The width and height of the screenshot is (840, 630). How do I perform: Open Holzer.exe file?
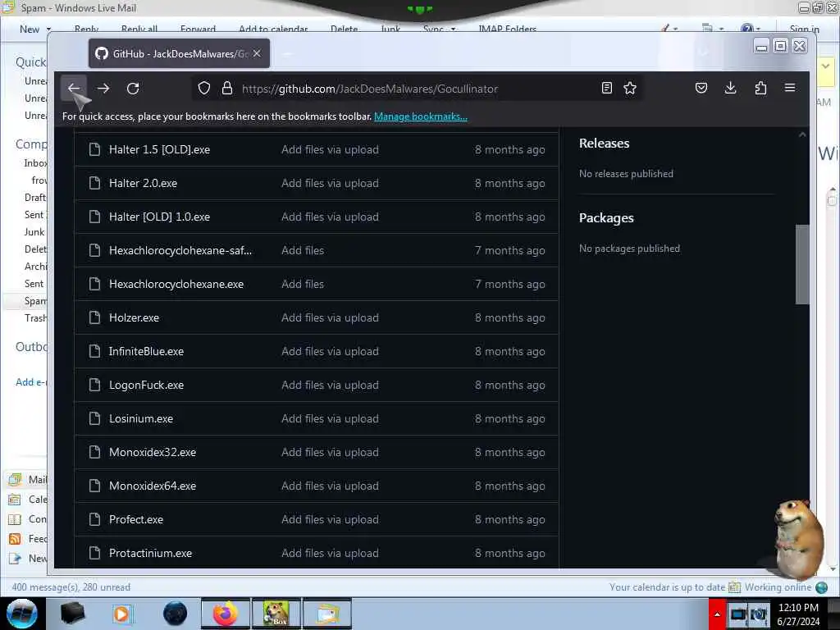click(x=134, y=317)
